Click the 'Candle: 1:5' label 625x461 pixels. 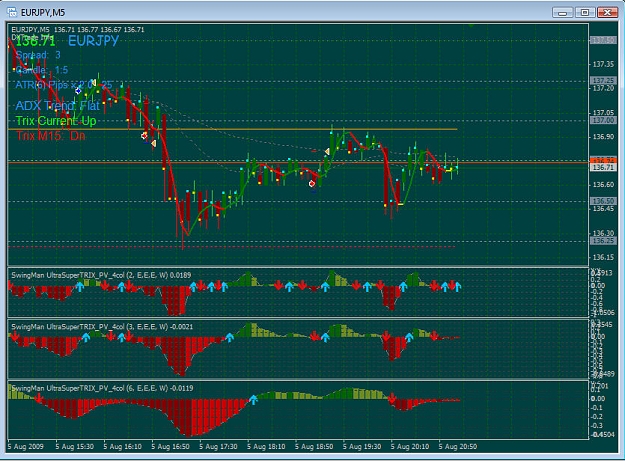42,70
